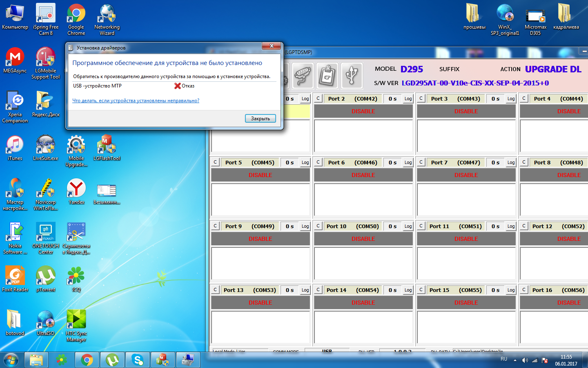Open LGFlashTool from the desktop
This screenshot has height=368, width=588.
click(107, 148)
